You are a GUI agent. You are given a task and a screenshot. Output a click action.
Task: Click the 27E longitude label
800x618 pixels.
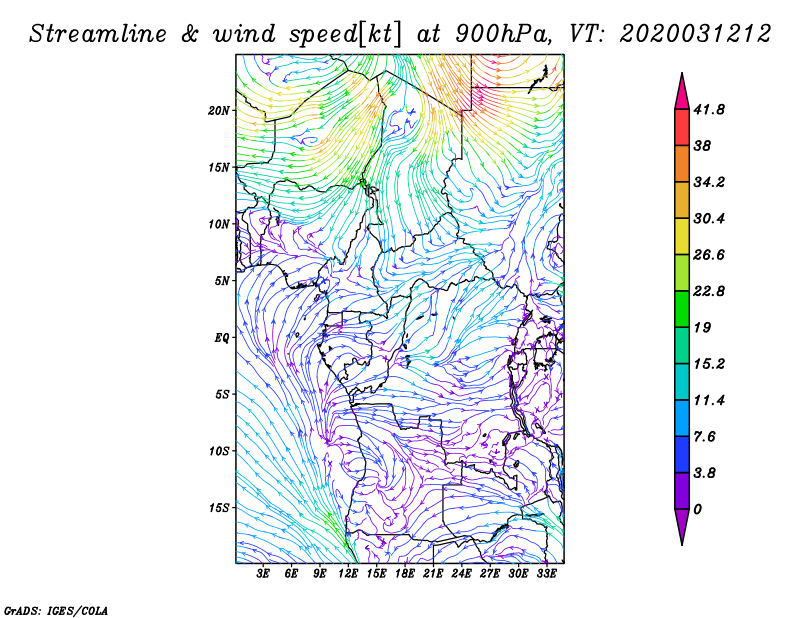tap(489, 574)
